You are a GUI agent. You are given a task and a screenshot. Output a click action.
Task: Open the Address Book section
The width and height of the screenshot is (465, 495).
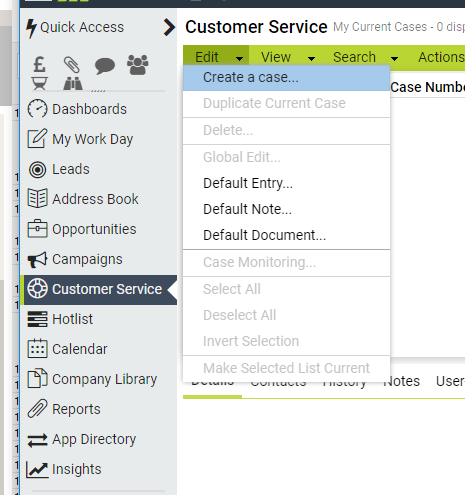(83, 199)
